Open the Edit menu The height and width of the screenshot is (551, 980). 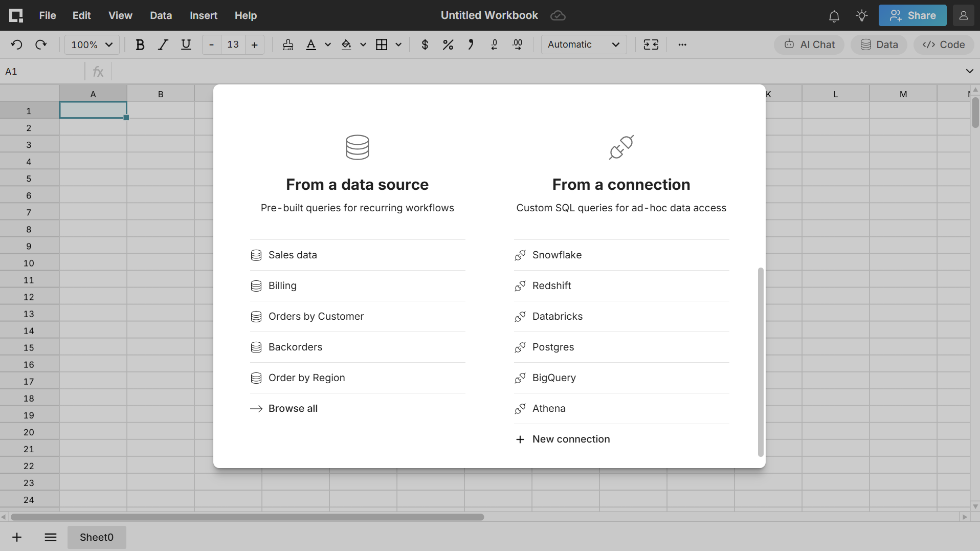click(82, 15)
